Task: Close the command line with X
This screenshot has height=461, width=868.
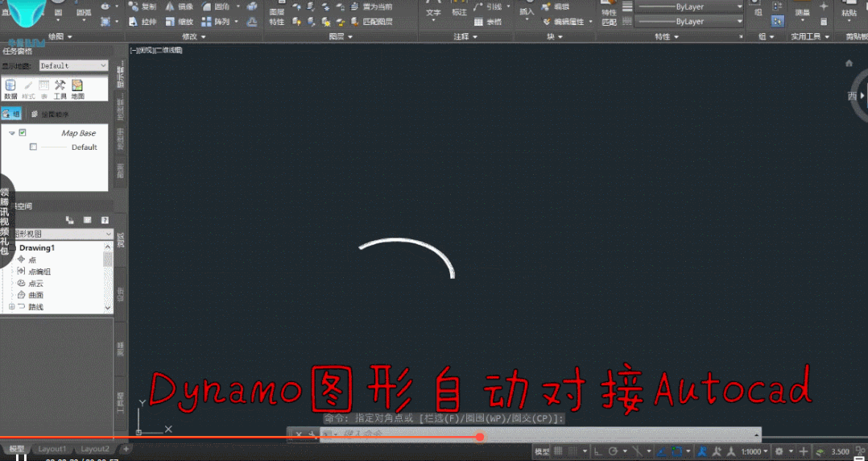Action: [x=299, y=434]
